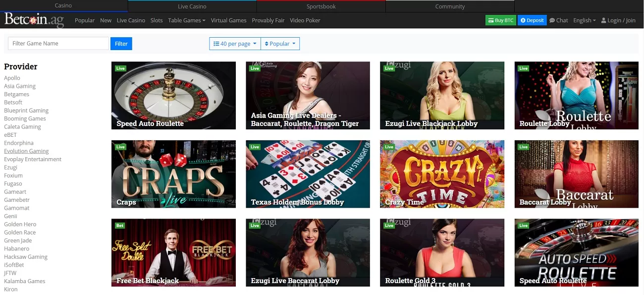Open the Chat panel

point(559,20)
